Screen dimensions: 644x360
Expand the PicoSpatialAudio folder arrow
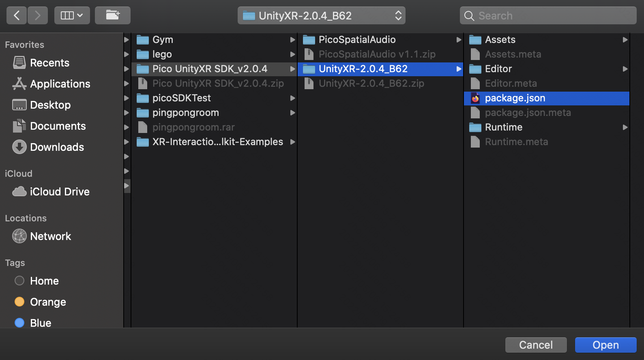[459, 40]
